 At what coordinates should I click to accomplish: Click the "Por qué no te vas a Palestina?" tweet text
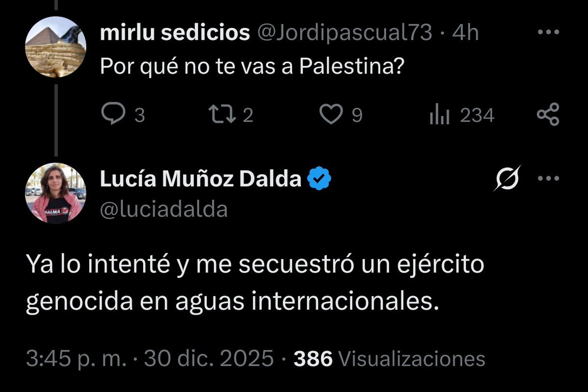click(251, 66)
